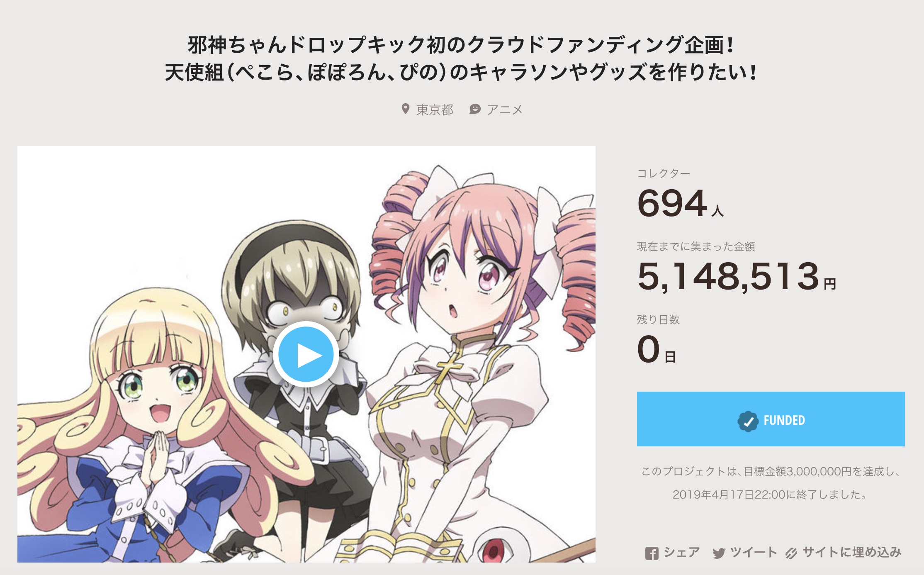The image size is (924, 575).
Task: Click the 0日 remaining days value
Action: point(657,349)
